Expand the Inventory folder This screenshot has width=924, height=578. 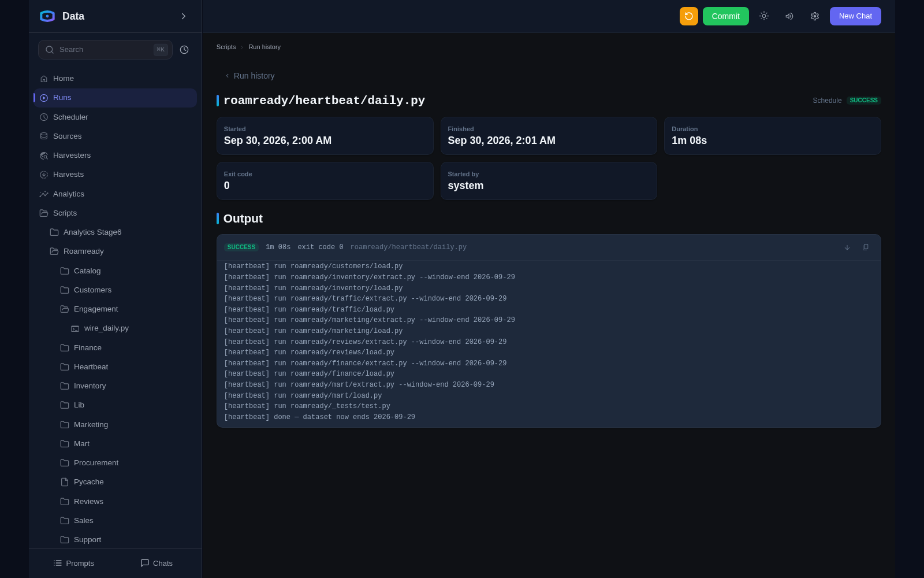pyautogui.click(x=125, y=386)
